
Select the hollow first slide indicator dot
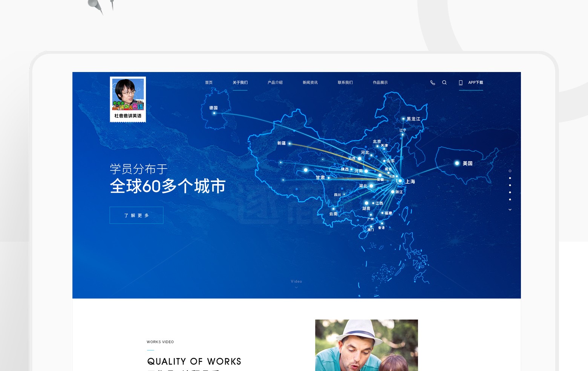pos(510,171)
